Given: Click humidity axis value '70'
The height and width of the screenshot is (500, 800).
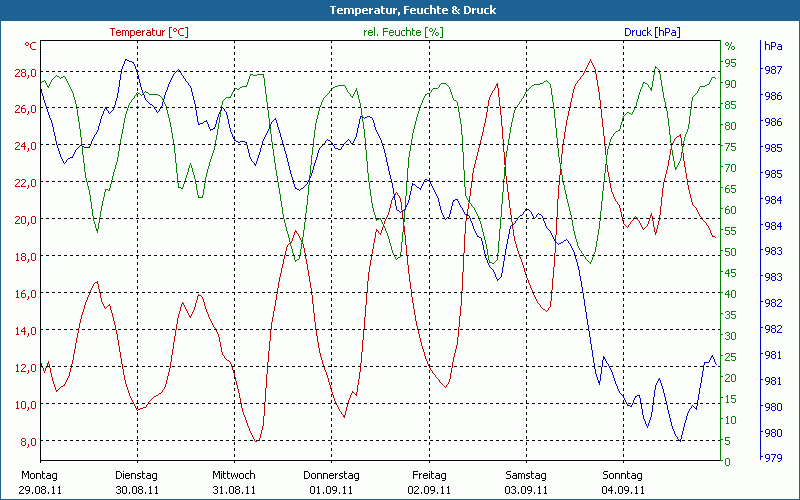Looking at the screenshot, I should [x=731, y=168].
